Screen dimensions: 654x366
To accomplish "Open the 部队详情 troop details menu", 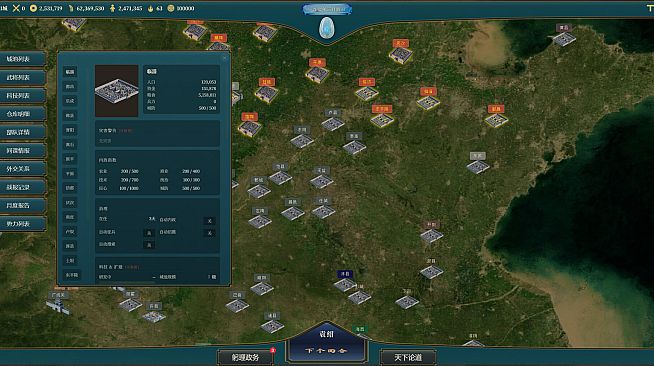I will click(23, 132).
